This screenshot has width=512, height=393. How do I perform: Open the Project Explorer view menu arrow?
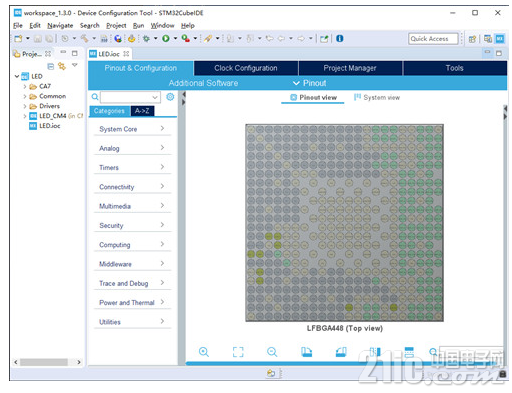coord(75,65)
